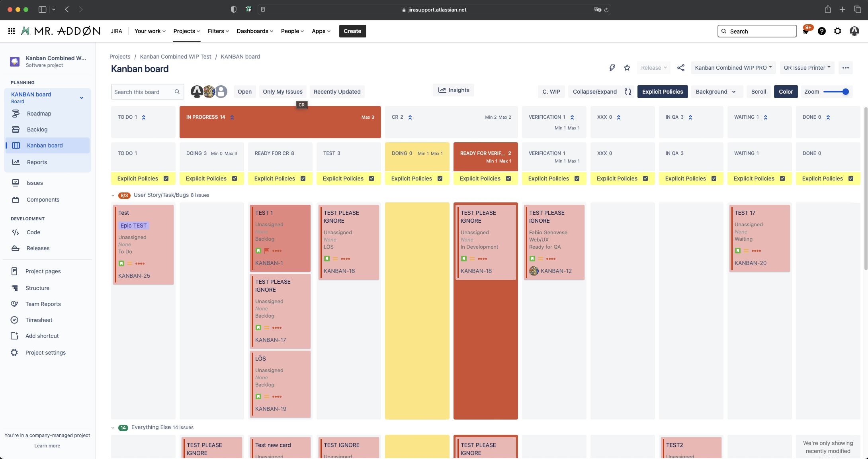This screenshot has height=459, width=868.
Task: Click the share board icon
Action: [681, 68]
